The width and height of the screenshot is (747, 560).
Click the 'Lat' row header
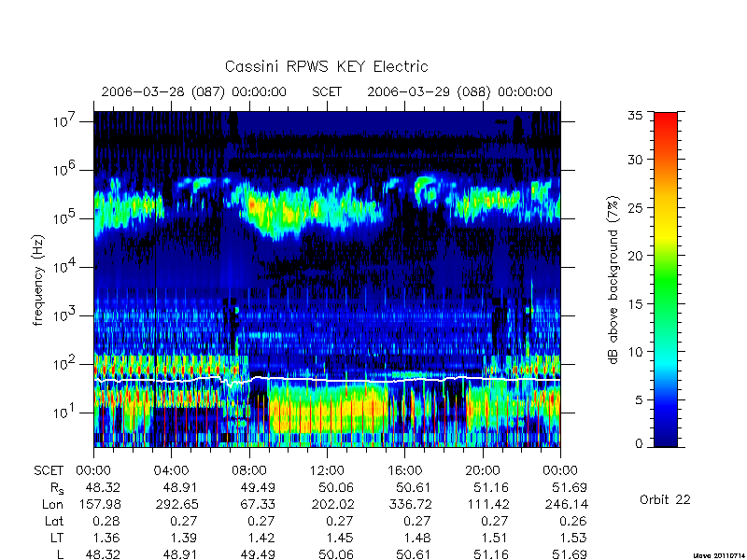pyautogui.click(x=54, y=521)
